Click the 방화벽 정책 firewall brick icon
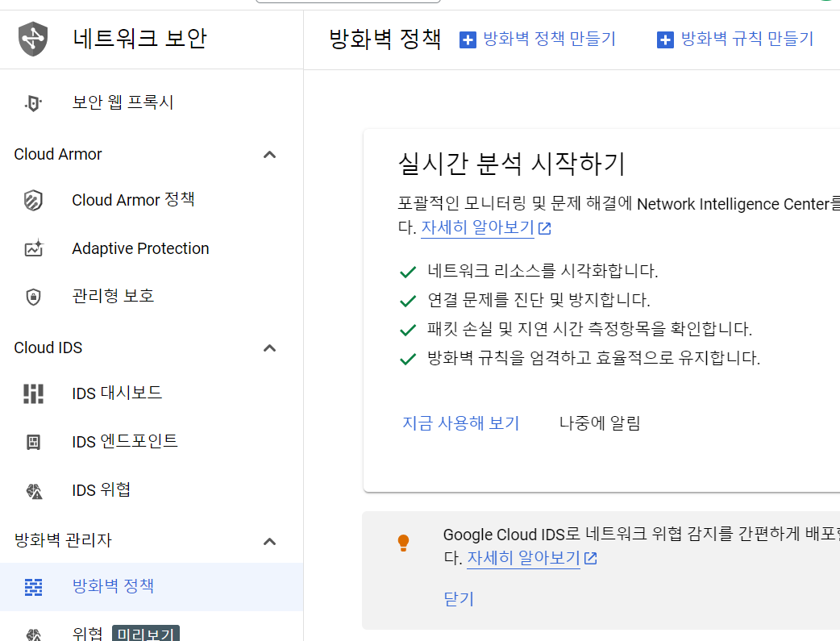 pos(33,587)
